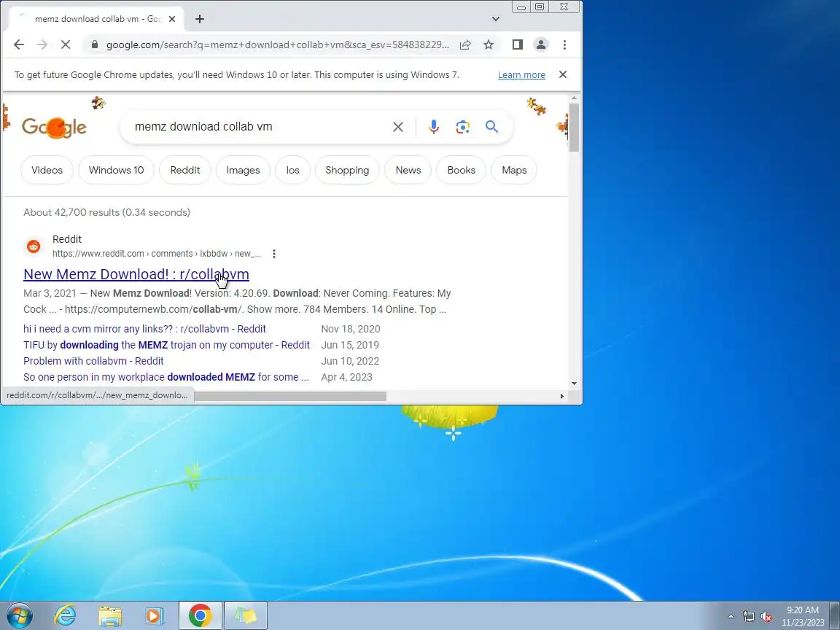This screenshot has height=630, width=840.
Task: Close the memz download collab vm tab
Action: click(172, 19)
